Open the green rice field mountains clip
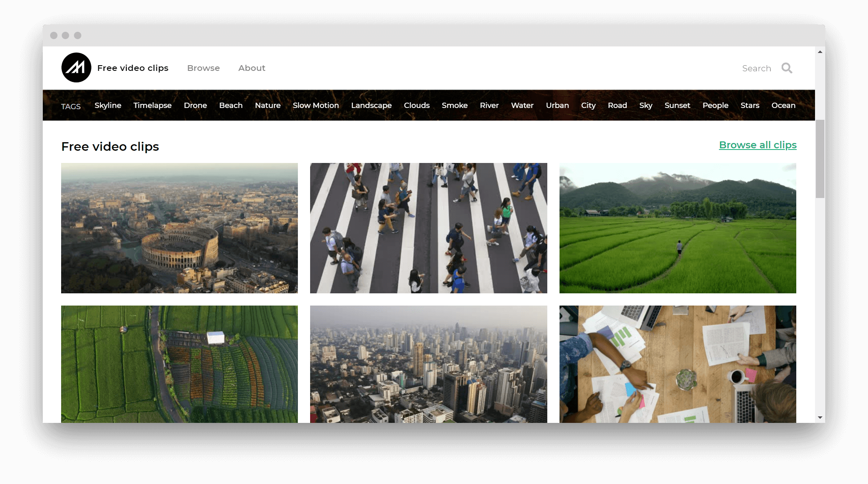The image size is (868, 484). pyautogui.click(x=678, y=228)
